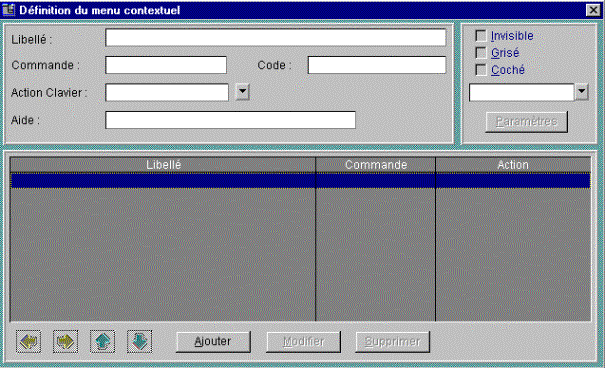This screenshot has height=368, width=605.
Task: Click the Supprimer button
Action: click(x=392, y=342)
